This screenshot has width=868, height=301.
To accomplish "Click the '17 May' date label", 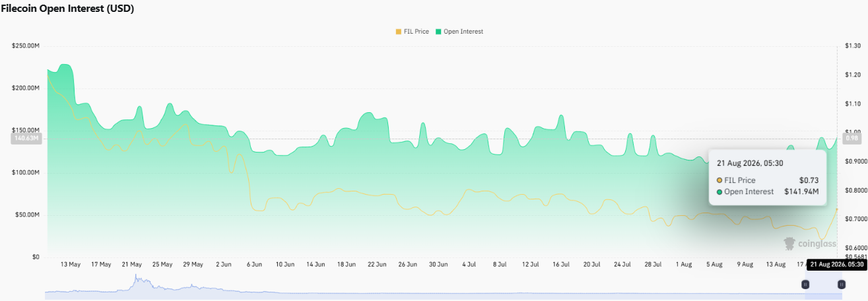I will [101, 264].
